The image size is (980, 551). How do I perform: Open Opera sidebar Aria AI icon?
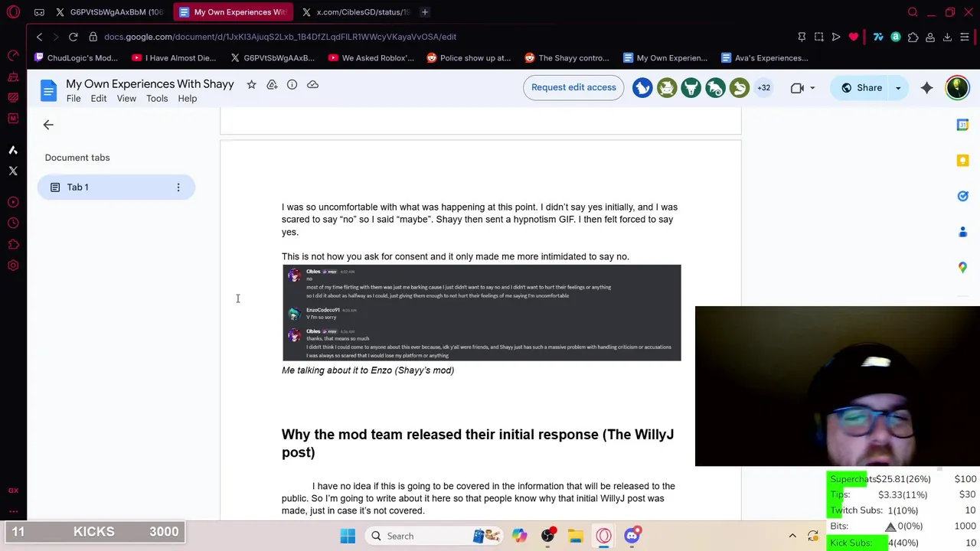tap(13, 150)
